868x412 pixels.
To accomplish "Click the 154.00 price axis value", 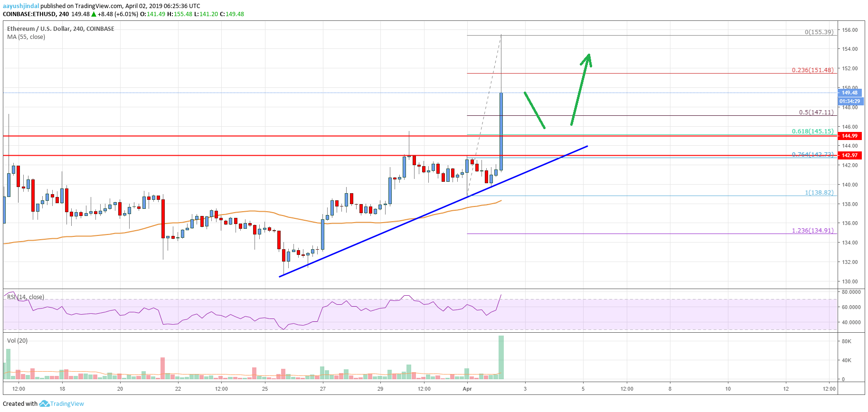I will click(850, 49).
